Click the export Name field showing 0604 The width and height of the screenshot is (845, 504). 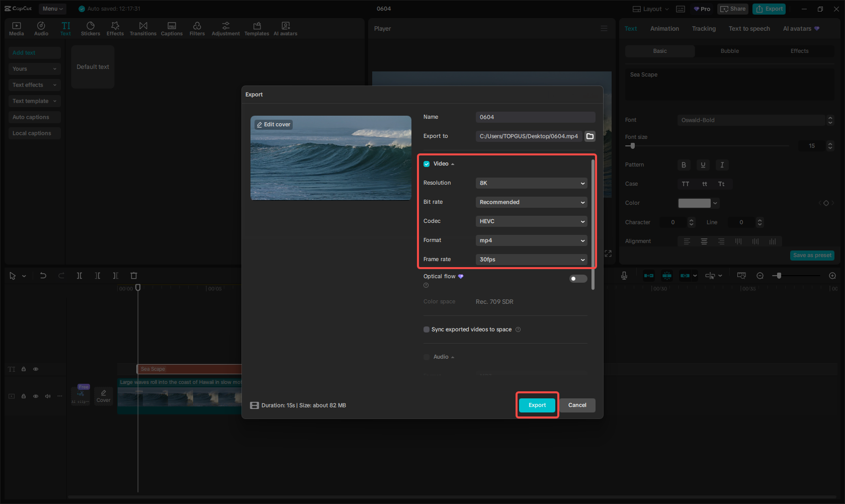coord(535,117)
